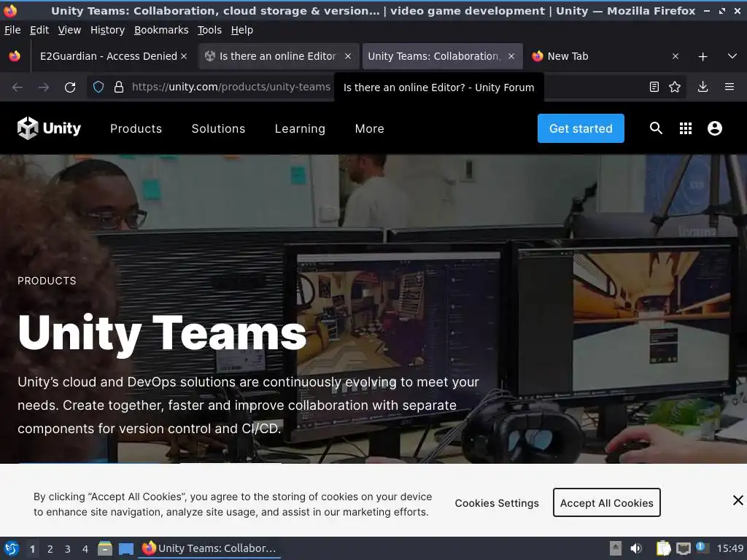Viewport: 747px width, 560px height.
Task: Open the File menu
Action: click(x=12, y=30)
